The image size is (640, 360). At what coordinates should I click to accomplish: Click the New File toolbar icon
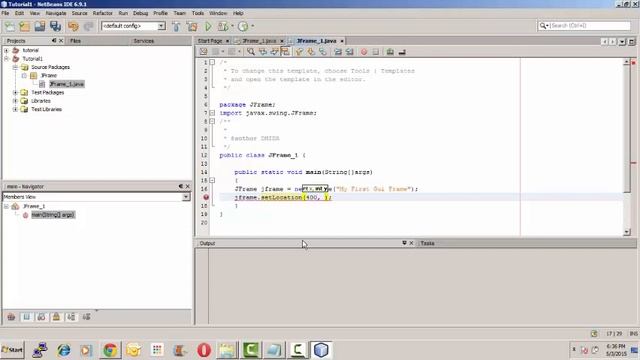(x=9, y=27)
